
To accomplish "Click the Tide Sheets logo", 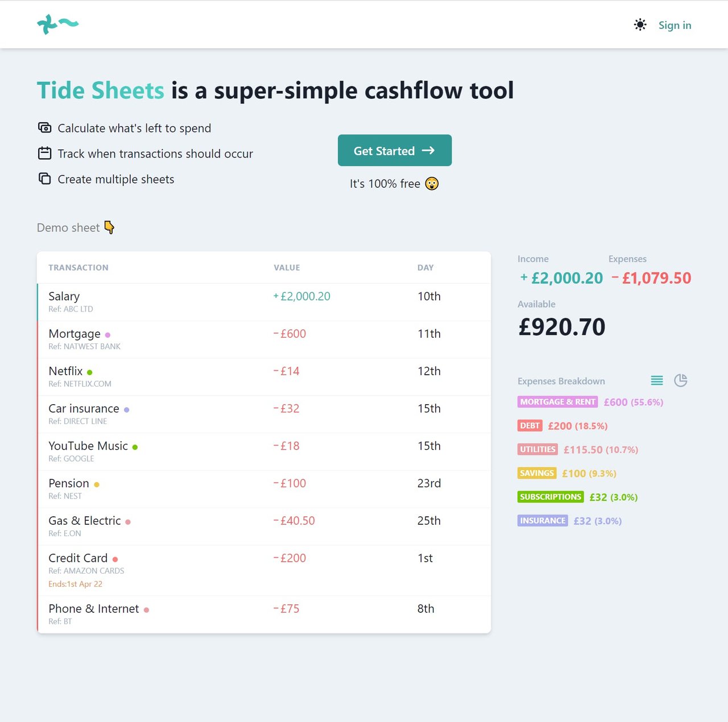I will 57,24.
